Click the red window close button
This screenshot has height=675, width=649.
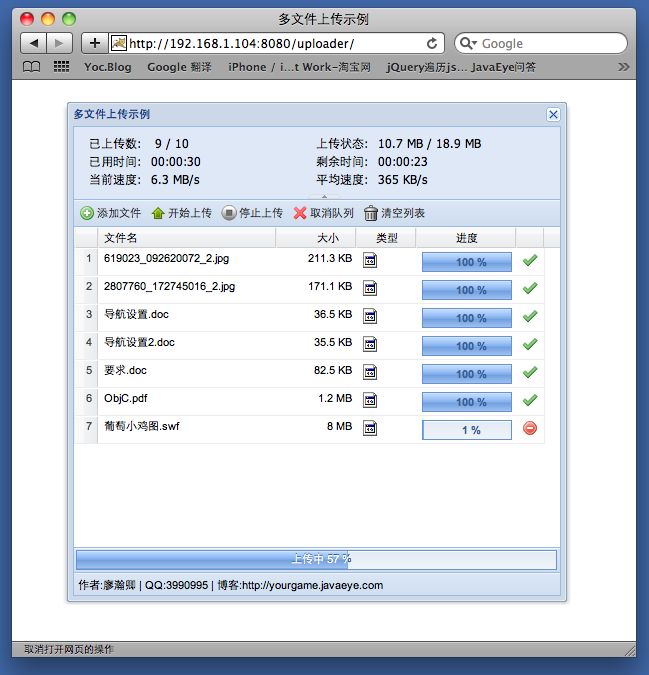(27, 19)
